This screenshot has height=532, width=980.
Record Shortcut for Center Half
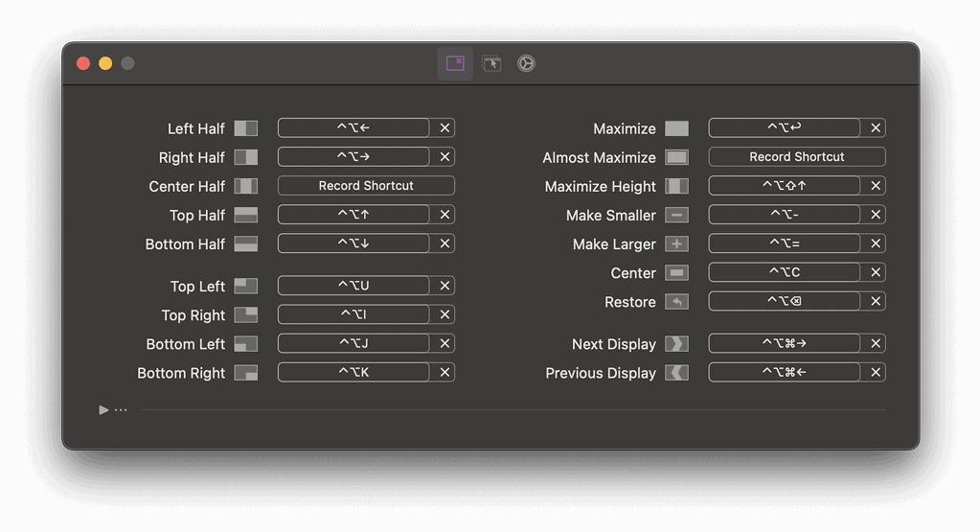(366, 186)
